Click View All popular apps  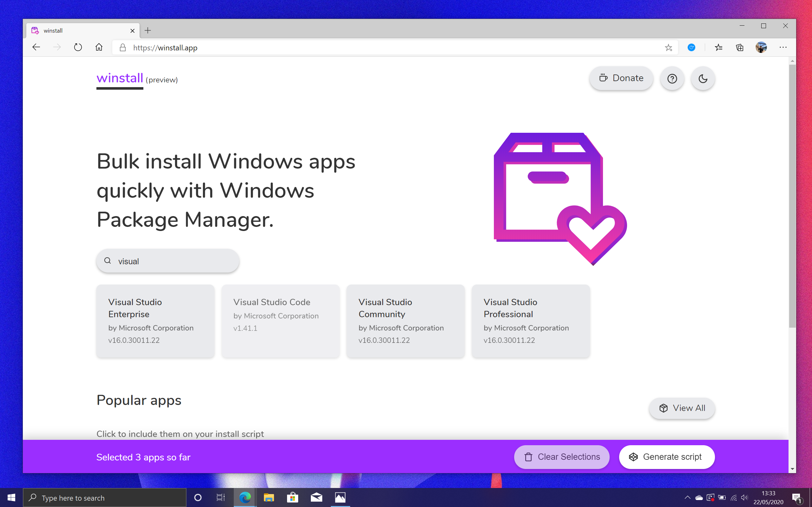point(682,408)
